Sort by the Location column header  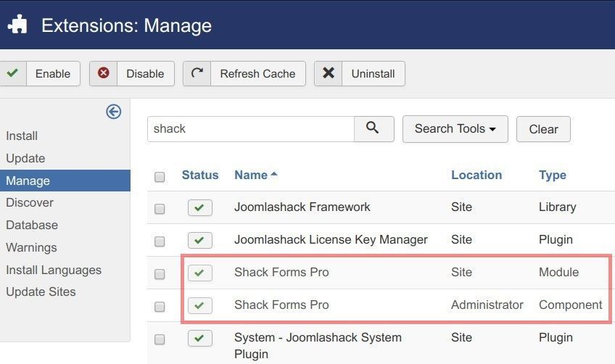click(476, 175)
